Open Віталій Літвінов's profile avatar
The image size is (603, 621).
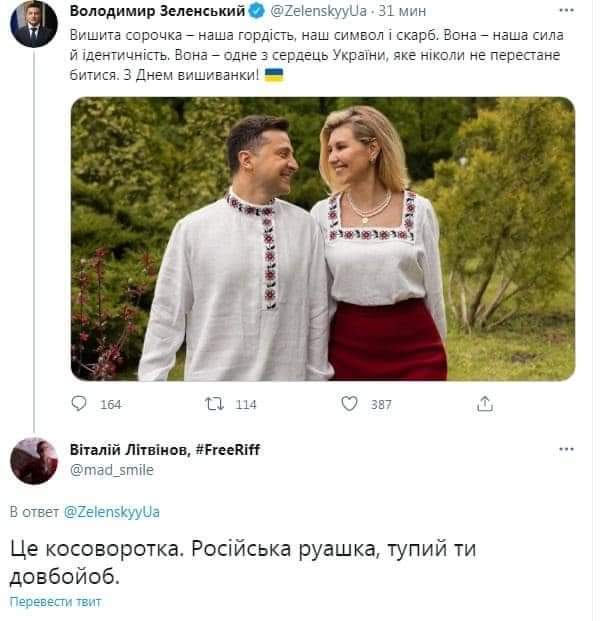(x=33, y=460)
